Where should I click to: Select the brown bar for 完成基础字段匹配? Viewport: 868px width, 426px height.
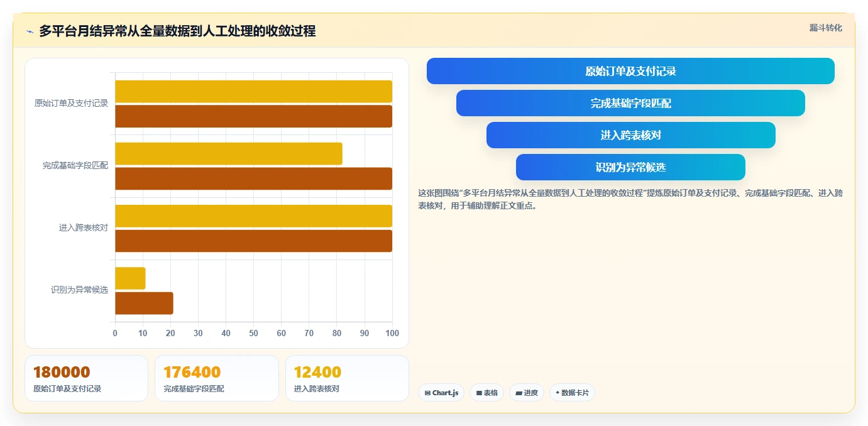[253, 178]
